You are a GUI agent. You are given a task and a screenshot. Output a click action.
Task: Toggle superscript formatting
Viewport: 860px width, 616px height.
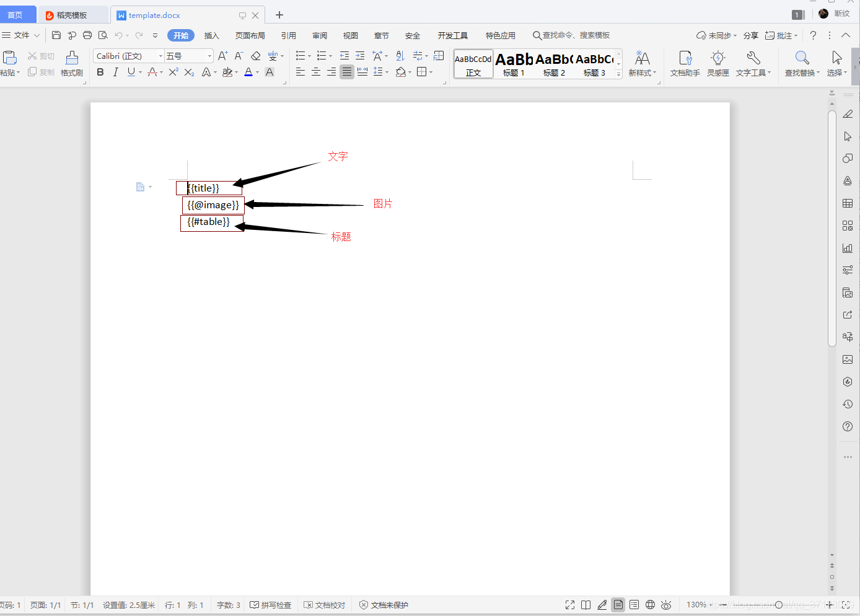click(x=173, y=73)
